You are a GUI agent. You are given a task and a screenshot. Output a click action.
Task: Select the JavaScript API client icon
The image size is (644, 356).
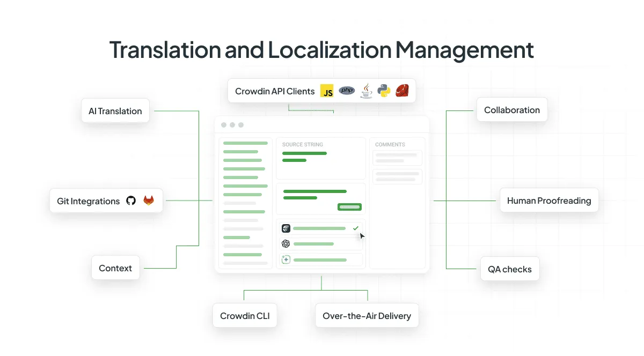(x=327, y=91)
